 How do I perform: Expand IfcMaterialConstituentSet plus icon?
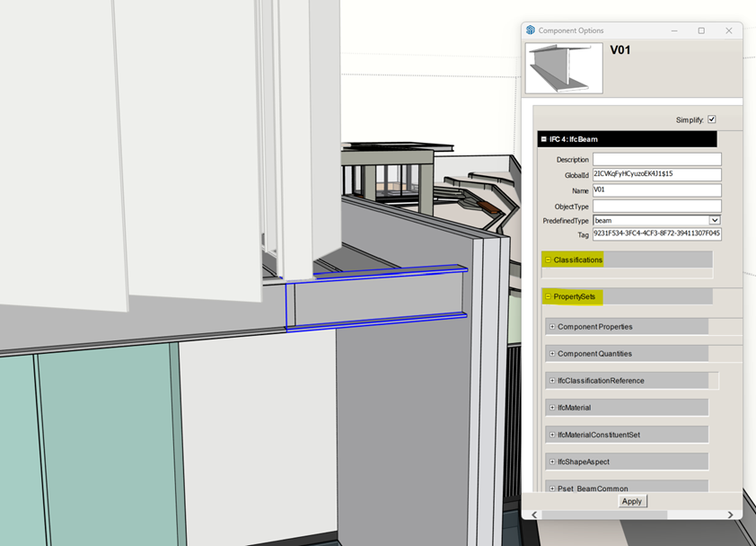(552, 435)
